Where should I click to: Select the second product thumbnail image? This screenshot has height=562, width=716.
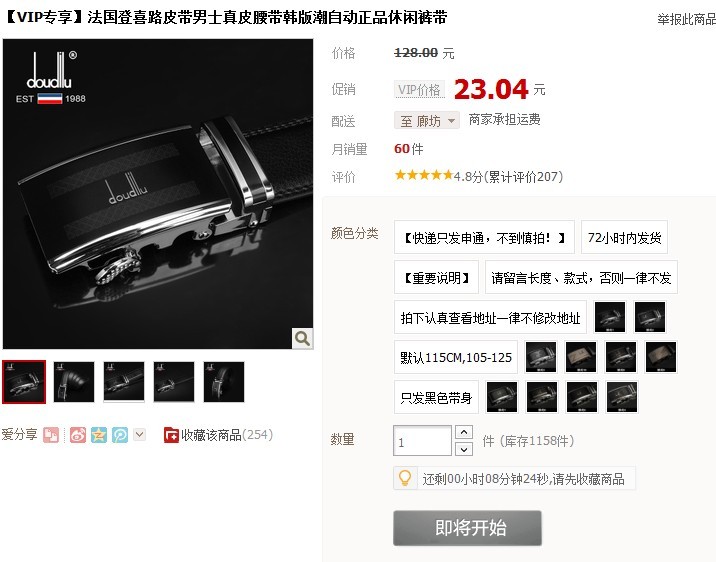click(x=74, y=382)
